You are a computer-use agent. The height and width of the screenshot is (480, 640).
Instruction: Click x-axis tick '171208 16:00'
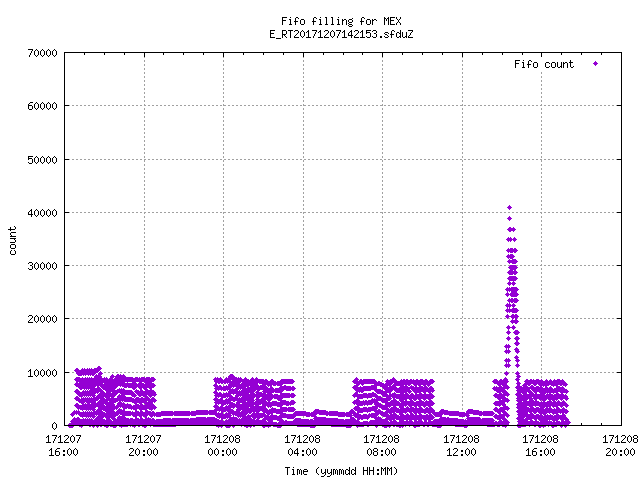coord(541,446)
